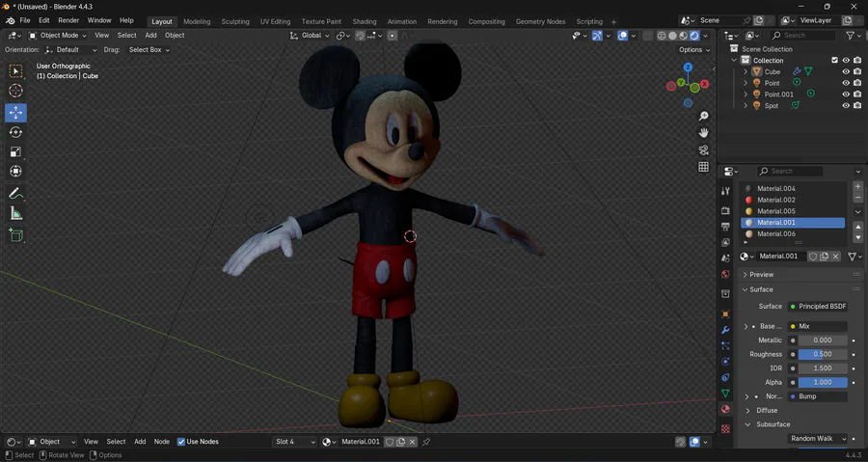The image size is (868, 462).
Task: Hide the Spot light in viewport
Action: pos(845,106)
